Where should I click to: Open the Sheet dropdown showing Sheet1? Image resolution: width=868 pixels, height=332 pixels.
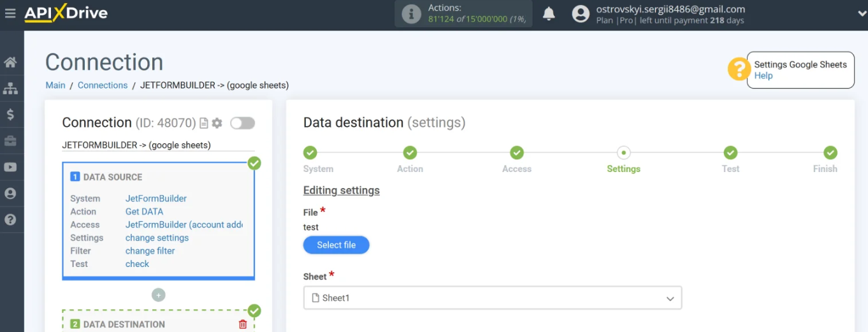click(x=493, y=298)
